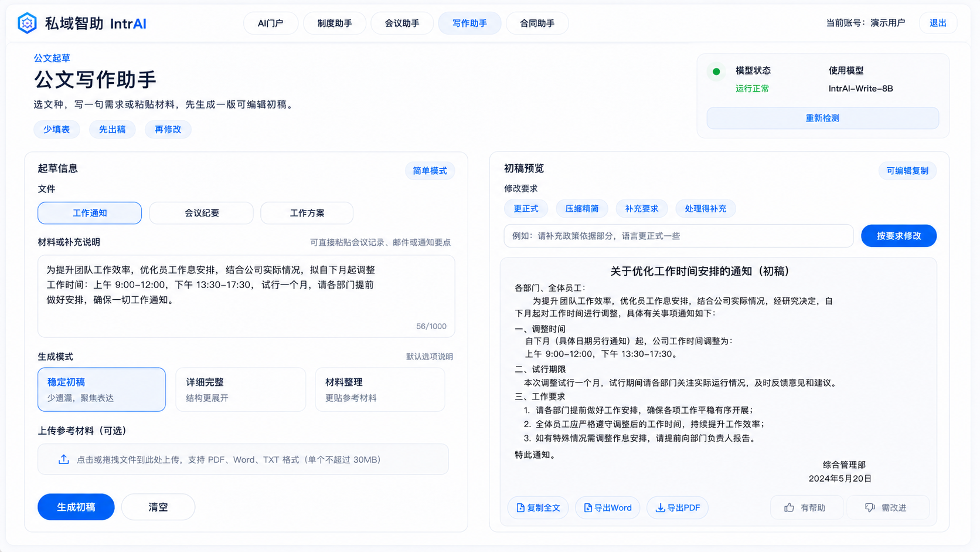Switch to the 会议助手 tab
The width and height of the screenshot is (980, 552).
(402, 23)
